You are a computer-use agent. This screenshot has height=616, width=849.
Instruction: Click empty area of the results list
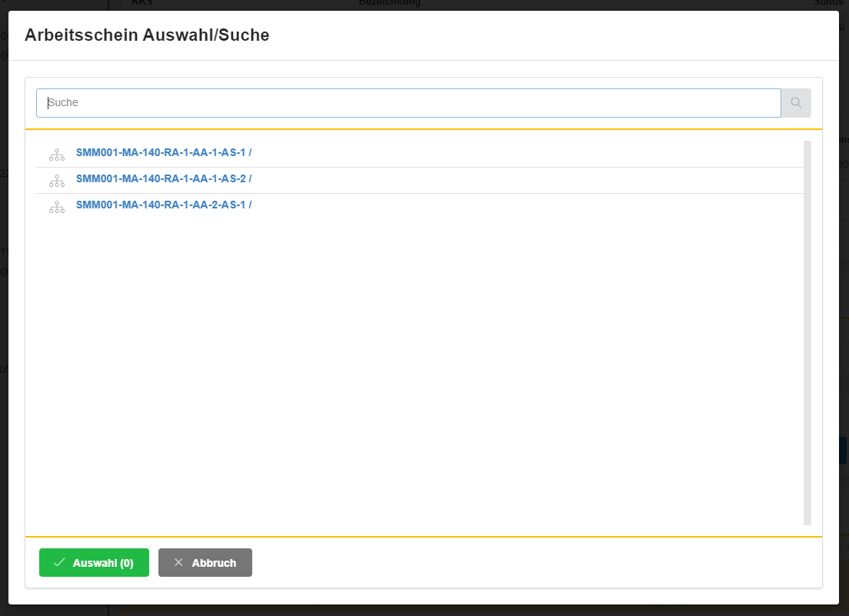pyautogui.click(x=415, y=369)
